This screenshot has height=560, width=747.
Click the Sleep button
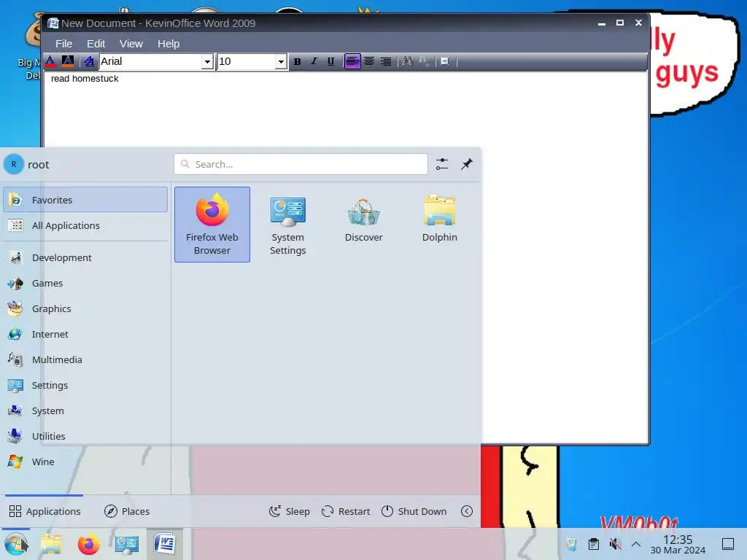tap(289, 511)
